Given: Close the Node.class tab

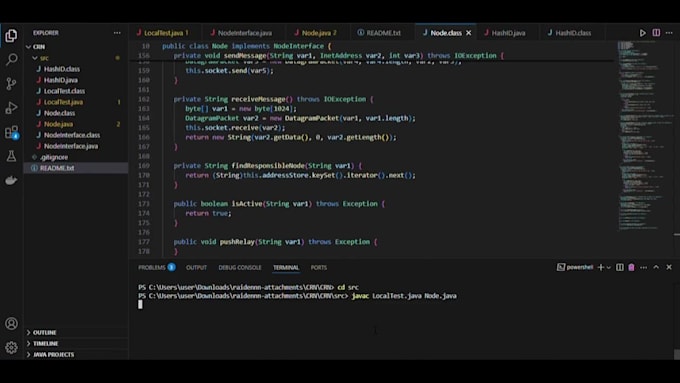Looking at the screenshot, I should click(468, 33).
